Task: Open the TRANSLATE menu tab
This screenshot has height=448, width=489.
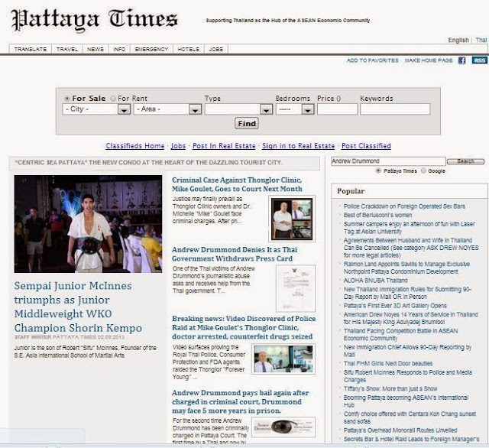Action: (31, 49)
